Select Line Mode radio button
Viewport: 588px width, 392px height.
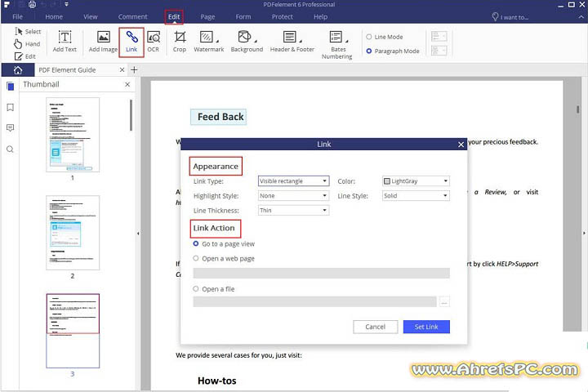click(369, 37)
